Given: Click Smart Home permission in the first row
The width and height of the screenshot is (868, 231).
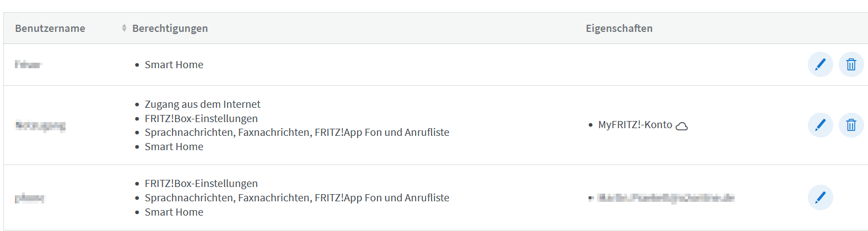Looking at the screenshot, I should click(x=174, y=64).
